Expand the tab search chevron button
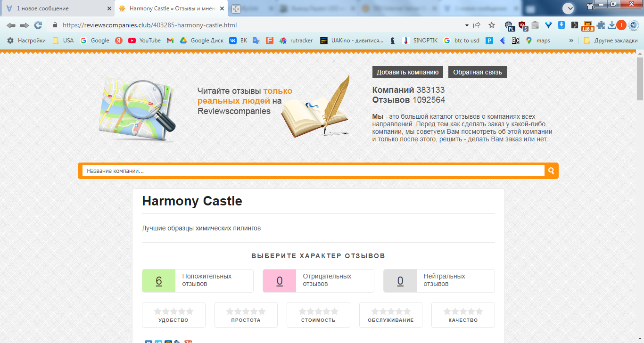This screenshot has height=343, width=644. click(x=569, y=8)
